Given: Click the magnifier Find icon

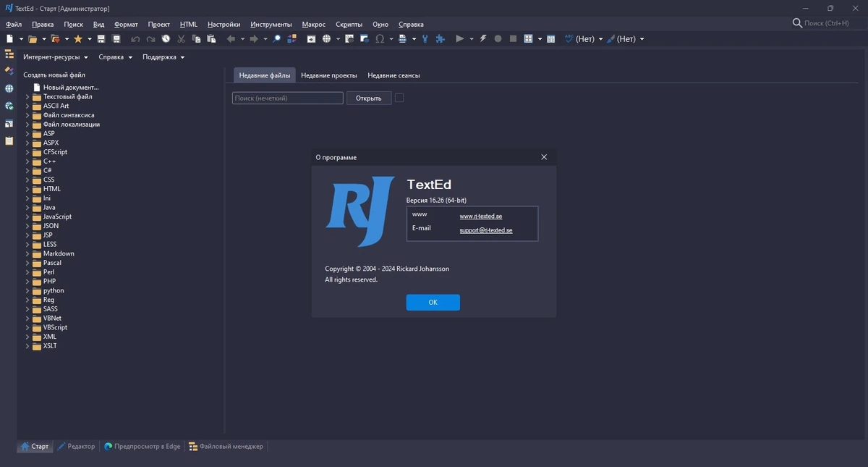Looking at the screenshot, I should (276, 38).
